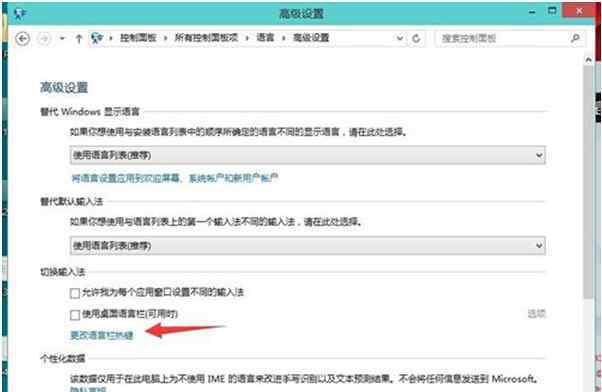Click the breadcrumb arrow after 语言
The height and width of the screenshot is (392, 602).
(284, 38)
